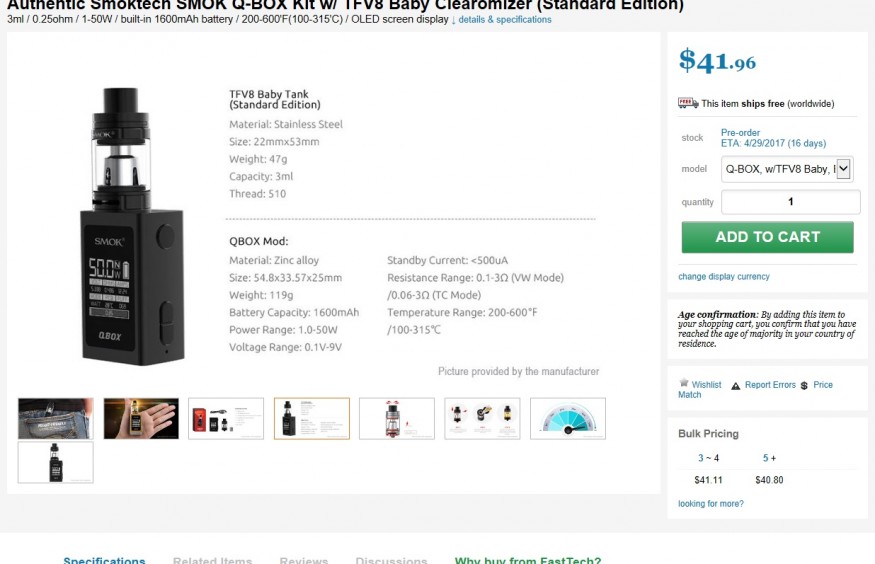Click the quantity input field
This screenshot has height=564, width=875.
point(790,202)
